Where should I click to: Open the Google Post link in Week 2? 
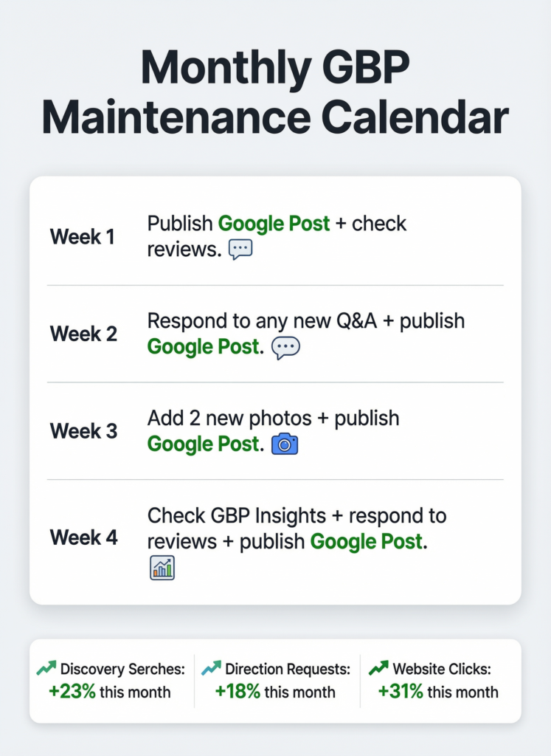click(x=203, y=347)
